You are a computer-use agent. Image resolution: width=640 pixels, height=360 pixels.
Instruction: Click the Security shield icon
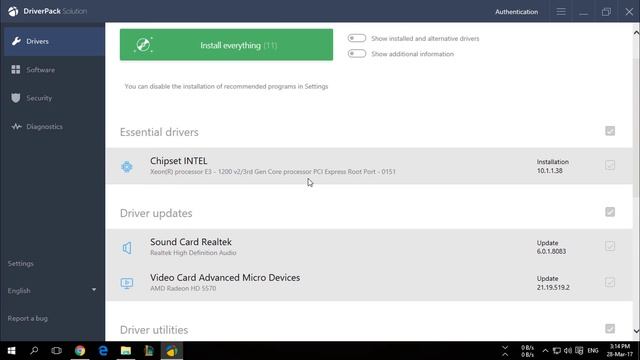click(x=16, y=98)
